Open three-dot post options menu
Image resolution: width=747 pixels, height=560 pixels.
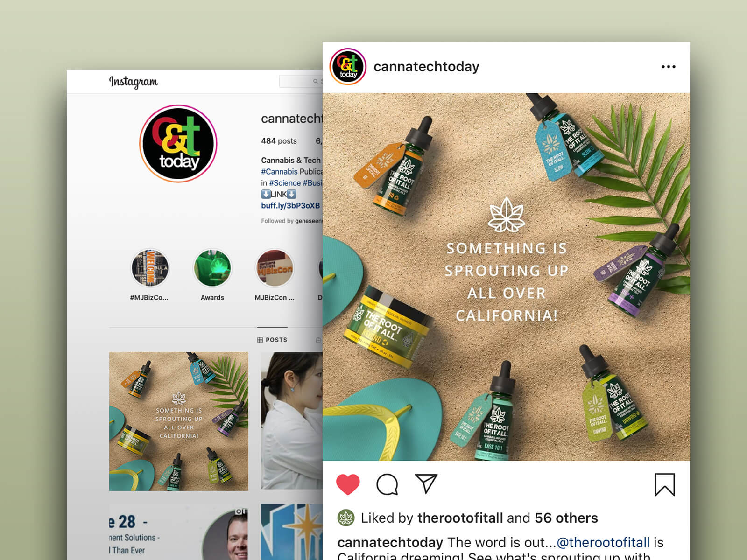pos(668,67)
